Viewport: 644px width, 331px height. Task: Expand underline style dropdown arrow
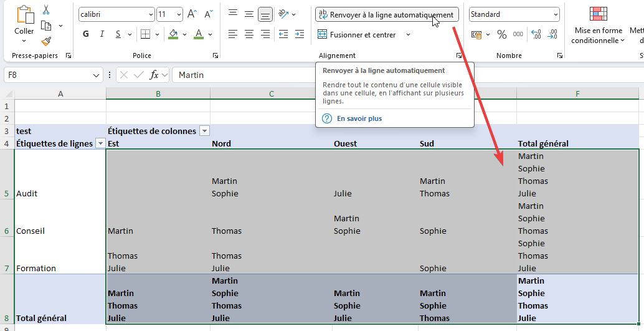click(x=130, y=34)
